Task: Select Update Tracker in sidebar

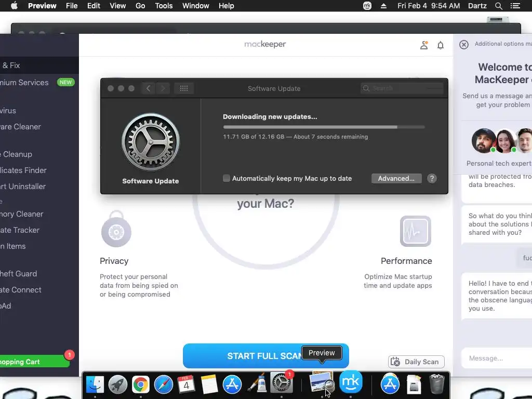Action: (x=39, y=230)
